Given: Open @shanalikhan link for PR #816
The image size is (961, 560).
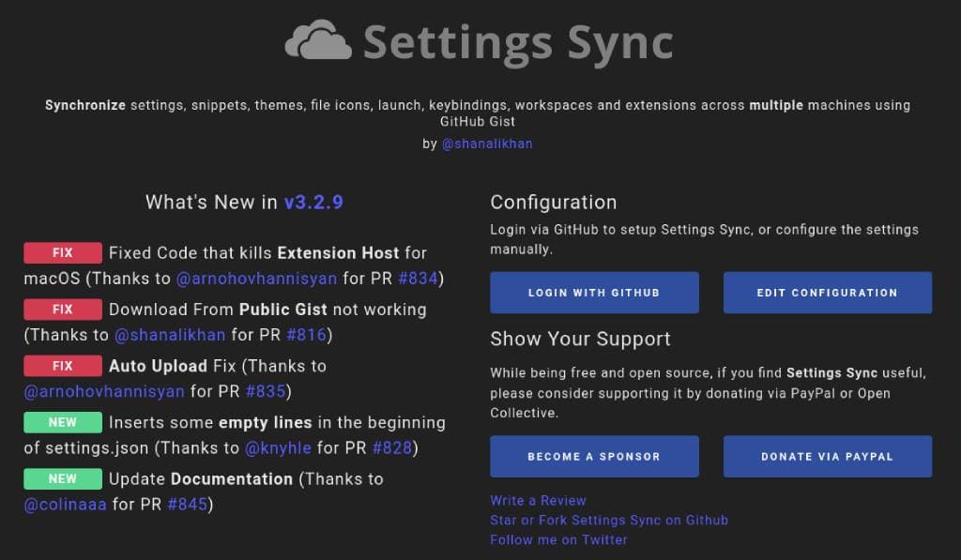Looking at the screenshot, I should pyautogui.click(x=170, y=335).
